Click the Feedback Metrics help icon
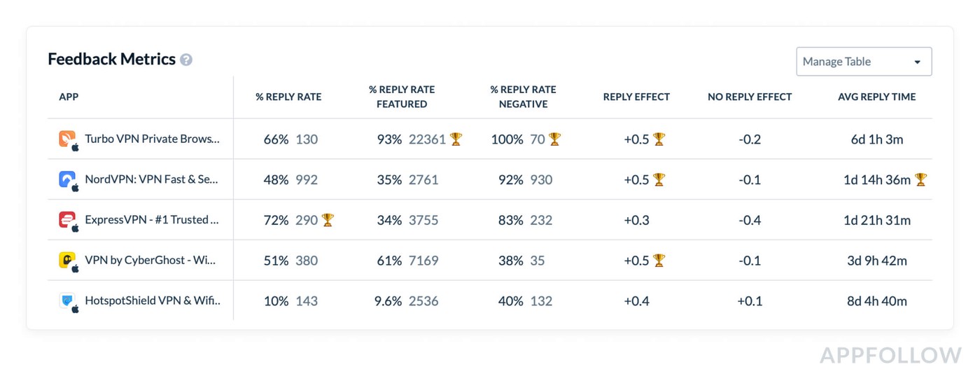This screenshot has height=381, width=980. click(x=186, y=60)
